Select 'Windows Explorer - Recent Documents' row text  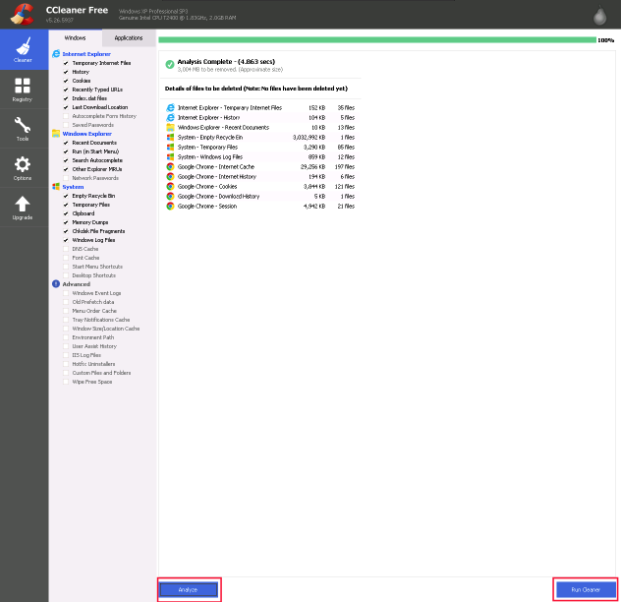pos(223,127)
